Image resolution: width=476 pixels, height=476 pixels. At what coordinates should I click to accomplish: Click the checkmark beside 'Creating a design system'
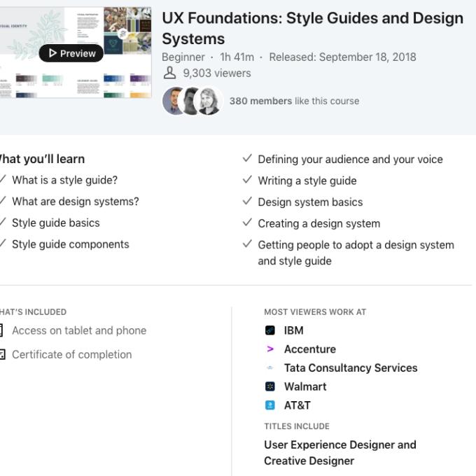[247, 223]
